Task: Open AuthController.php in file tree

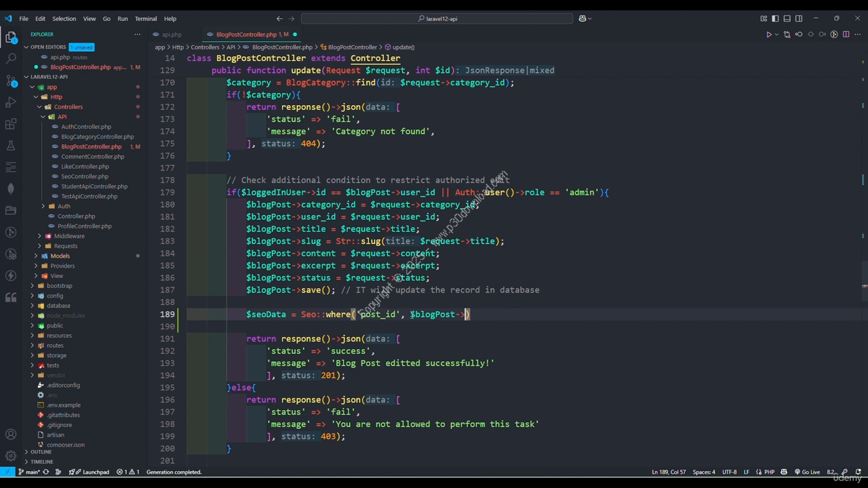Action: click(85, 127)
